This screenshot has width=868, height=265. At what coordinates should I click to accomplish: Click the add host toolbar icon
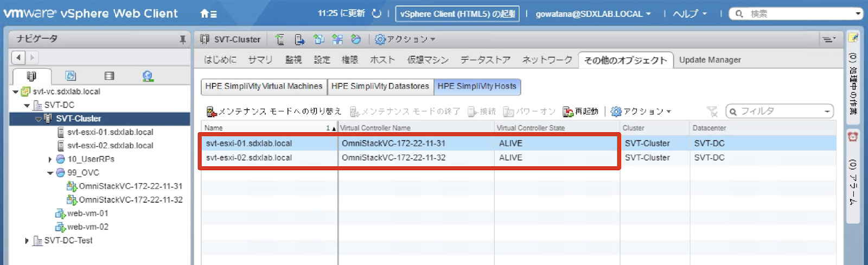tap(280, 39)
